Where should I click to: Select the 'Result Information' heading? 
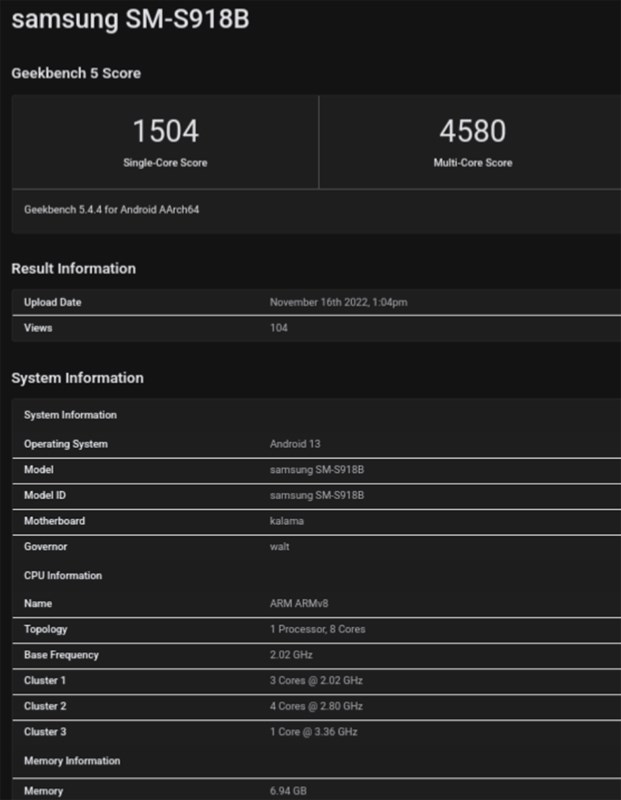pos(73,268)
